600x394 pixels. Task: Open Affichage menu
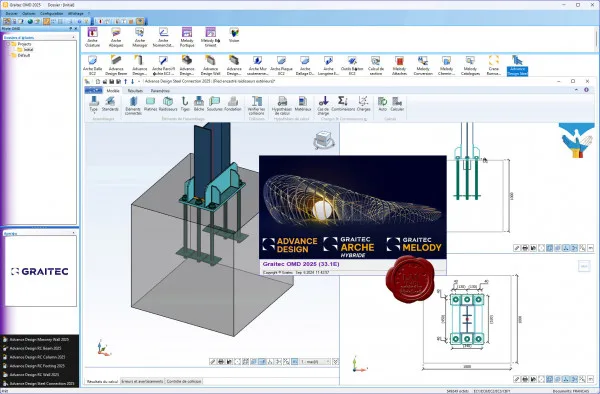click(75, 13)
